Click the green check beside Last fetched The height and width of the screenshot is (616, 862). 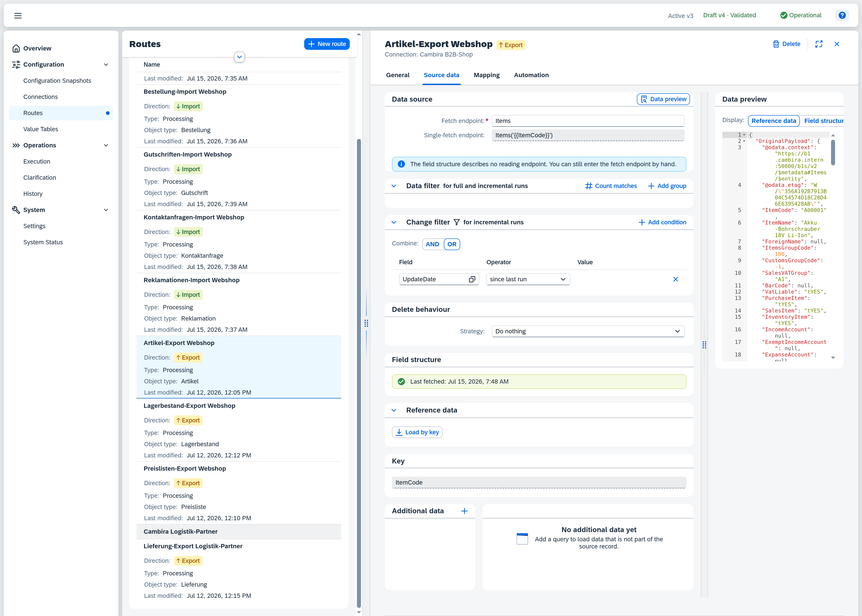coord(401,382)
